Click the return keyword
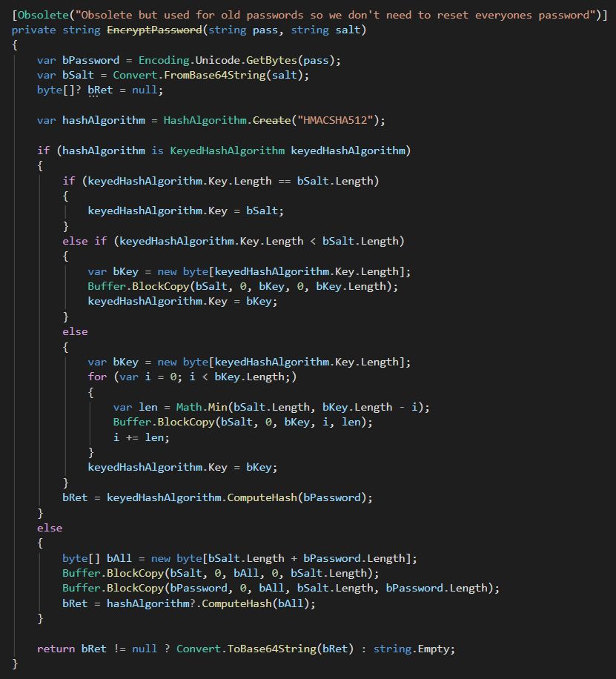Viewport: 616px width, 679px height. pos(56,649)
